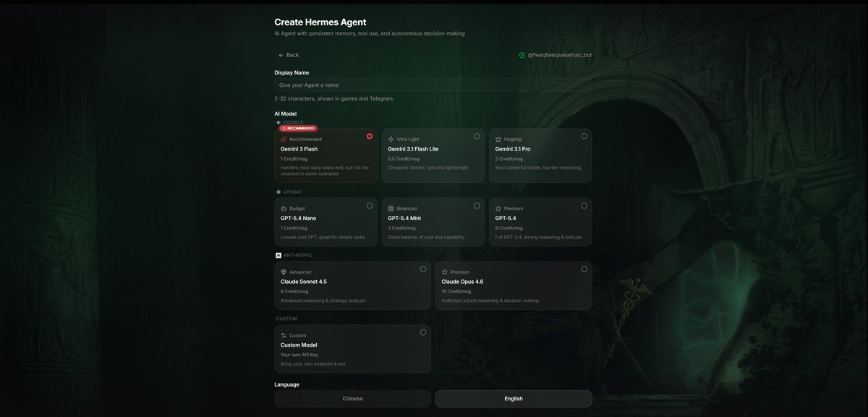Click 'Most powerful model, top-tier reasoning' text
Screen dimensions: 868x417
(x=538, y=168)
